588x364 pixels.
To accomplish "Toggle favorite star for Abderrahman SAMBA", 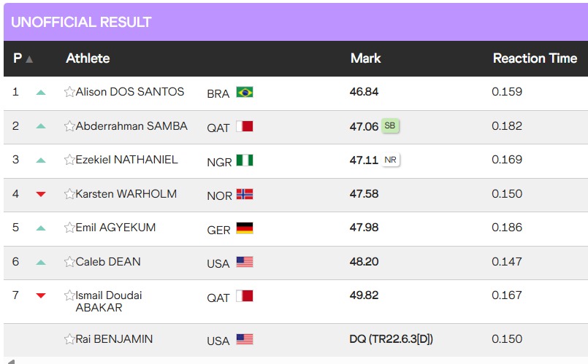I will (69, 126).
